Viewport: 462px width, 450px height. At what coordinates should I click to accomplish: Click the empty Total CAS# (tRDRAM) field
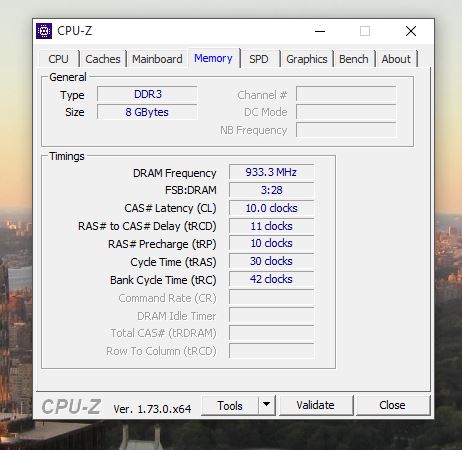tap(271, 333)
